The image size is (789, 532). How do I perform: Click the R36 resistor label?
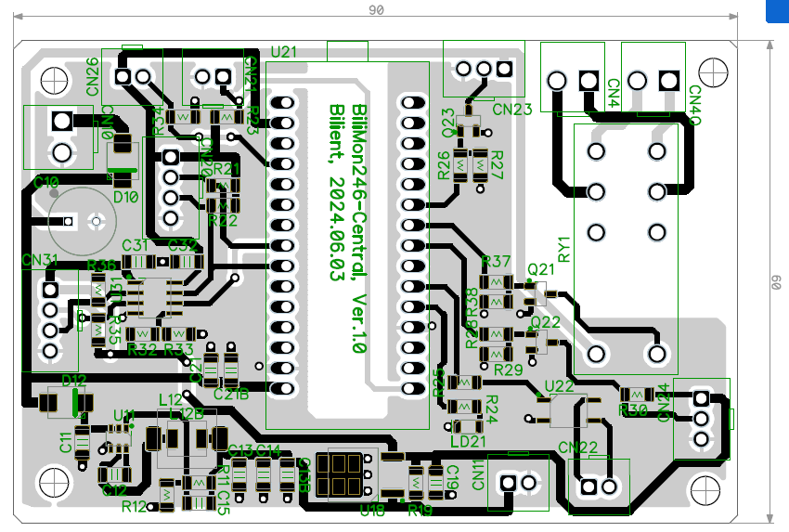(x=102, y=266)
